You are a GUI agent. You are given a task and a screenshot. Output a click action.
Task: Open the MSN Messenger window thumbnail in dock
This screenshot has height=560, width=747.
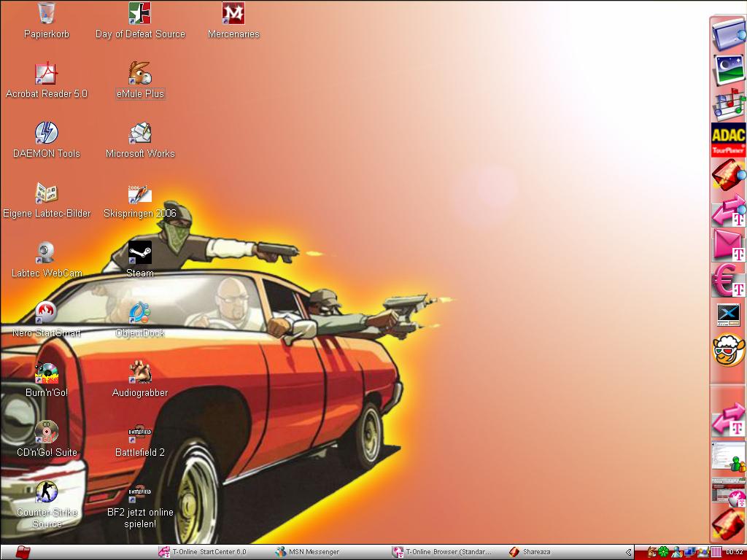(729, 456)
